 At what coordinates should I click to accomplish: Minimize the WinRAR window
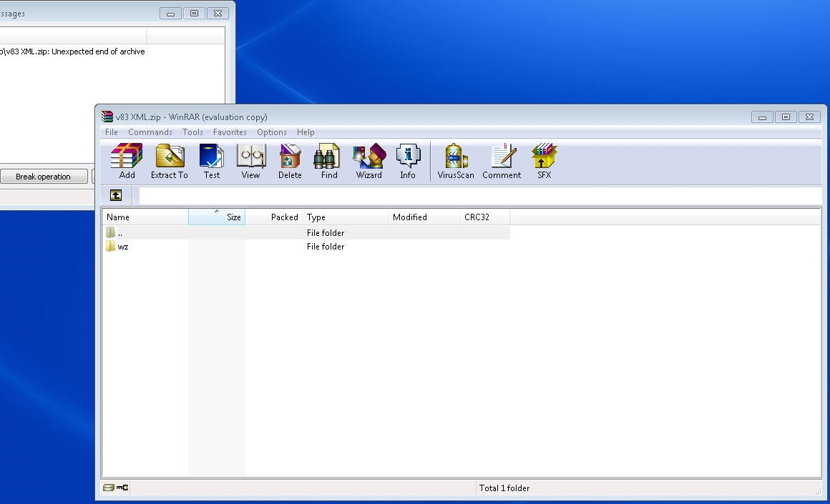(x=762, y=117)
